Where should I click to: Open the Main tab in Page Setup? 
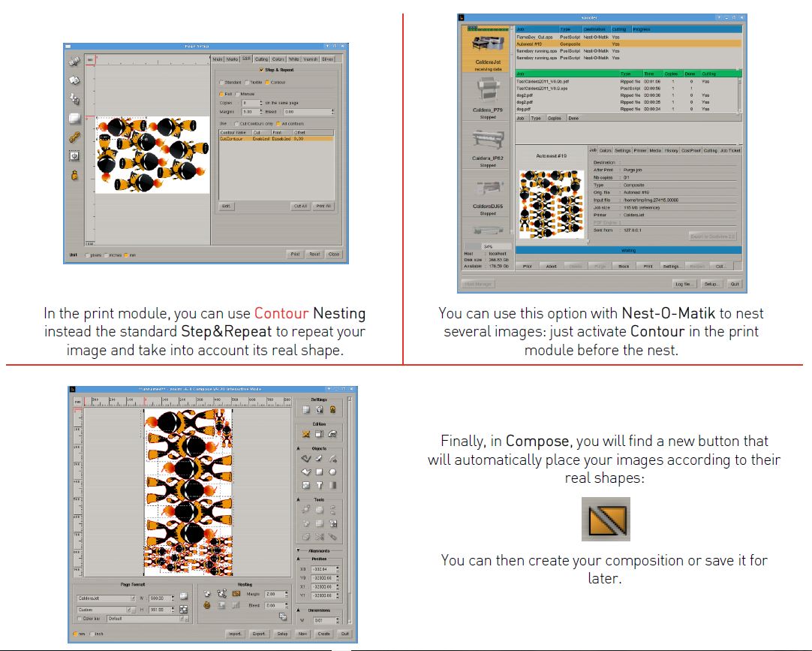(218, 59)
